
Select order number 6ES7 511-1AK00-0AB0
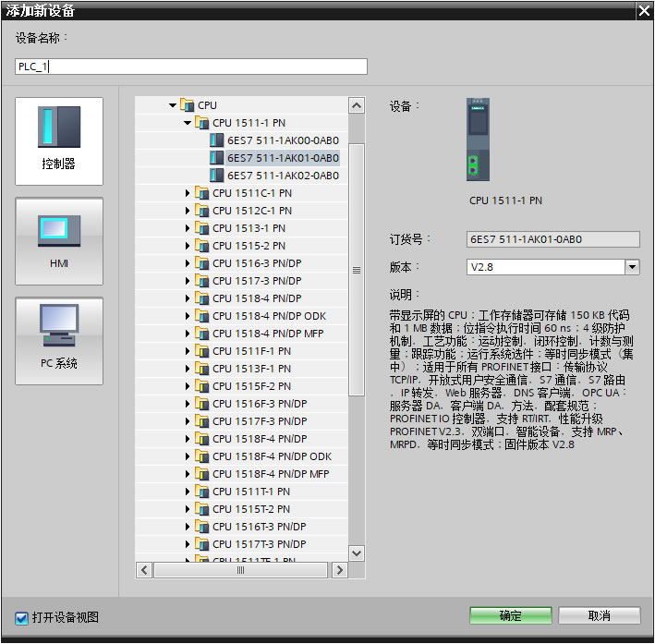tap(283, 140)
